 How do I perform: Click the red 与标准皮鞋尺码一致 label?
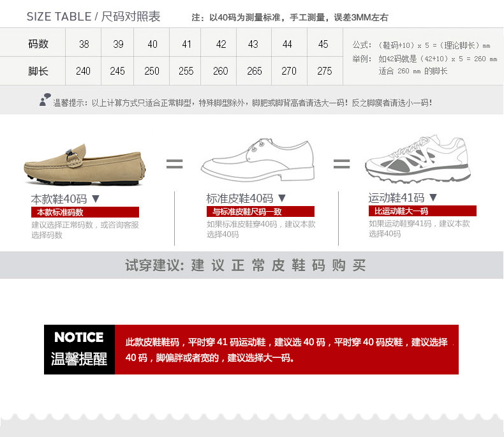(260, 211)
